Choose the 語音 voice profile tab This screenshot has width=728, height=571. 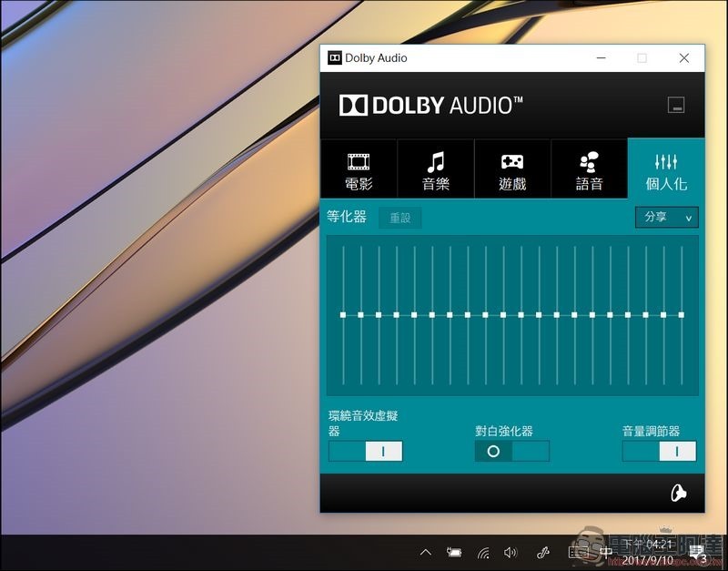click(x=589, y=168)
